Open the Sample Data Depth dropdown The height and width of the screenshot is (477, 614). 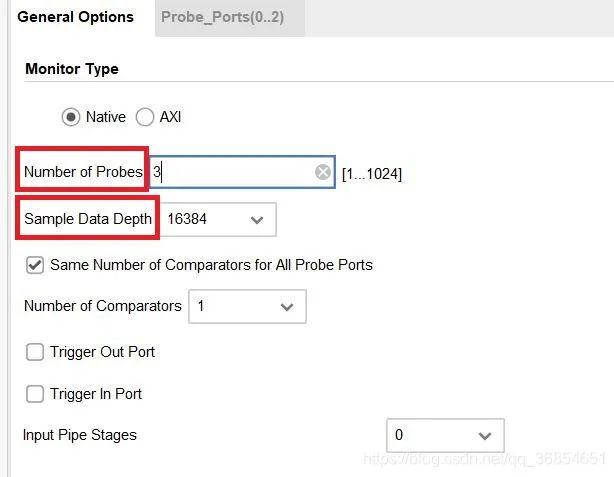coord(215,219)
